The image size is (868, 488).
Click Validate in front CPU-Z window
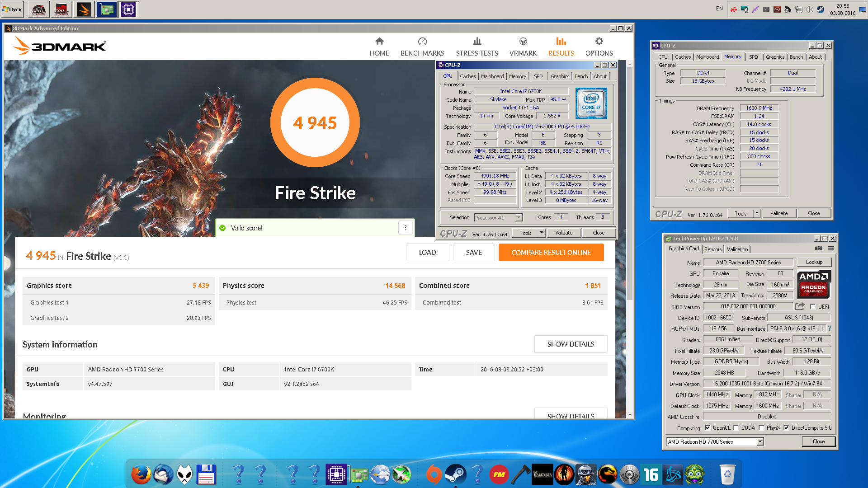point(564,233)
